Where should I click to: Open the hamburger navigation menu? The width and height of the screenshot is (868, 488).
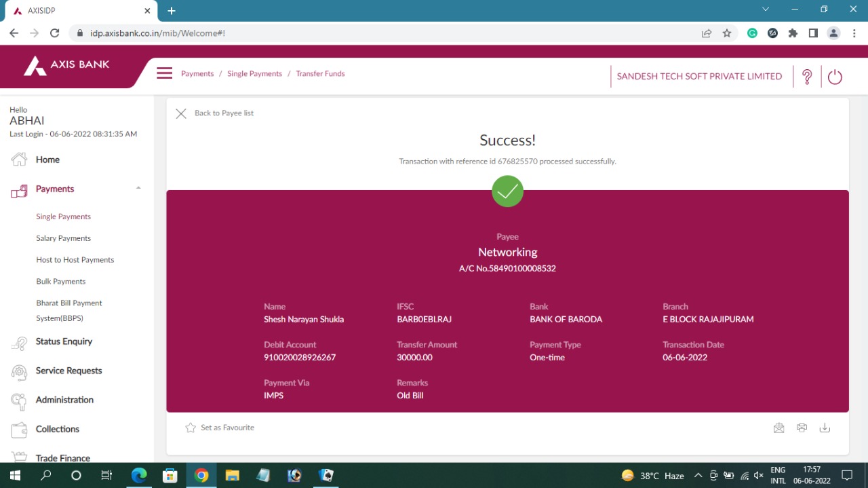[164, 73]
